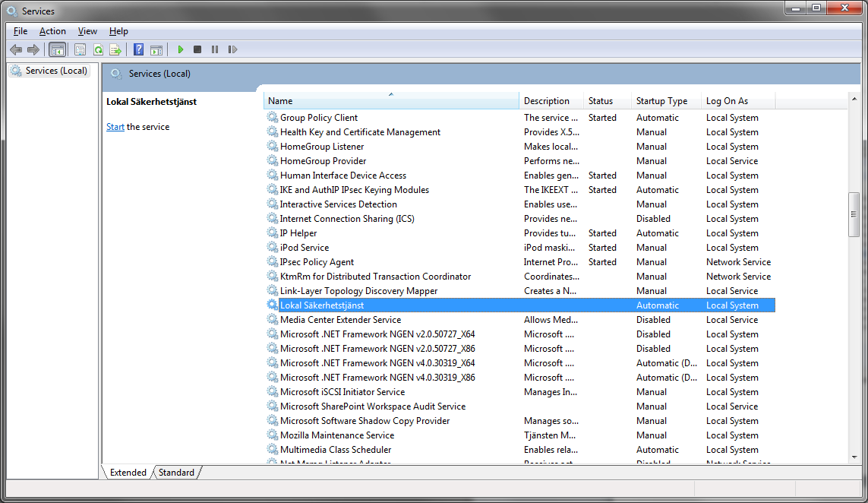Click Network Service logon for IPsec Policy Agent
868x503 pixels.
(x=738, y=261)
